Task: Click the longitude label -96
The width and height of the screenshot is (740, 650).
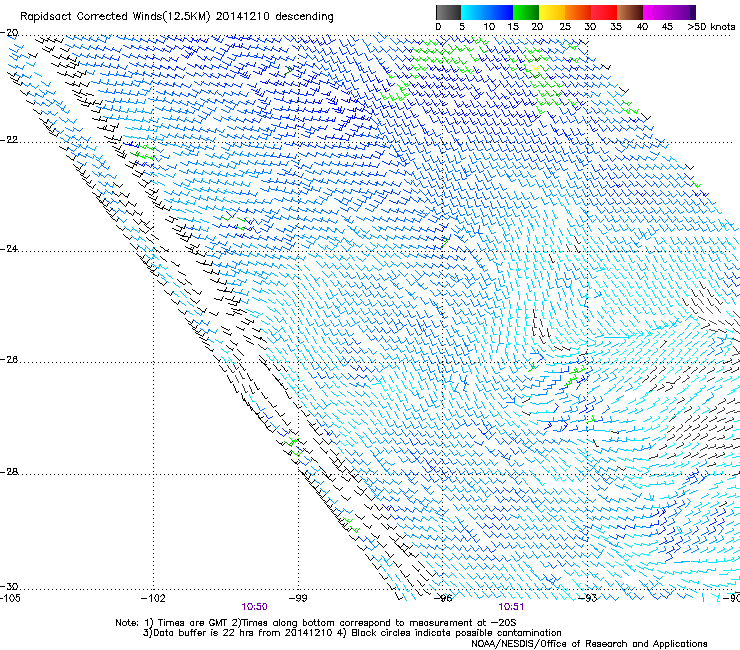Action: (443, 599)
